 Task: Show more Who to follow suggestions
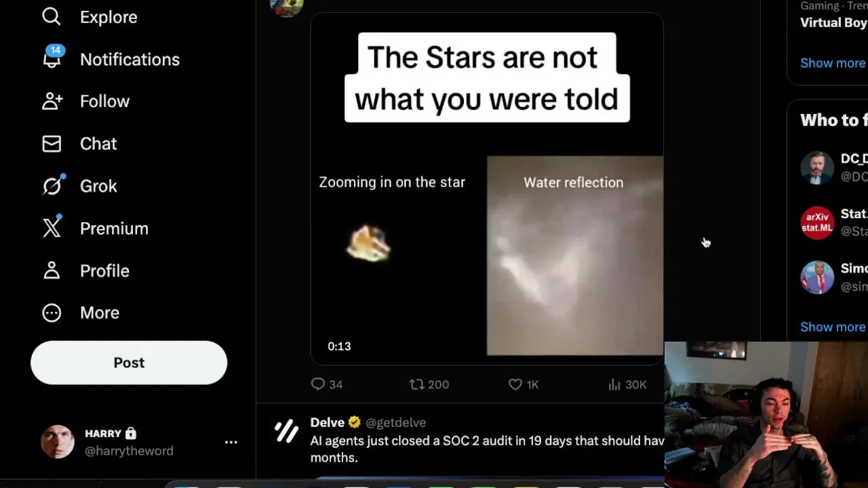(x=833, y=327)
